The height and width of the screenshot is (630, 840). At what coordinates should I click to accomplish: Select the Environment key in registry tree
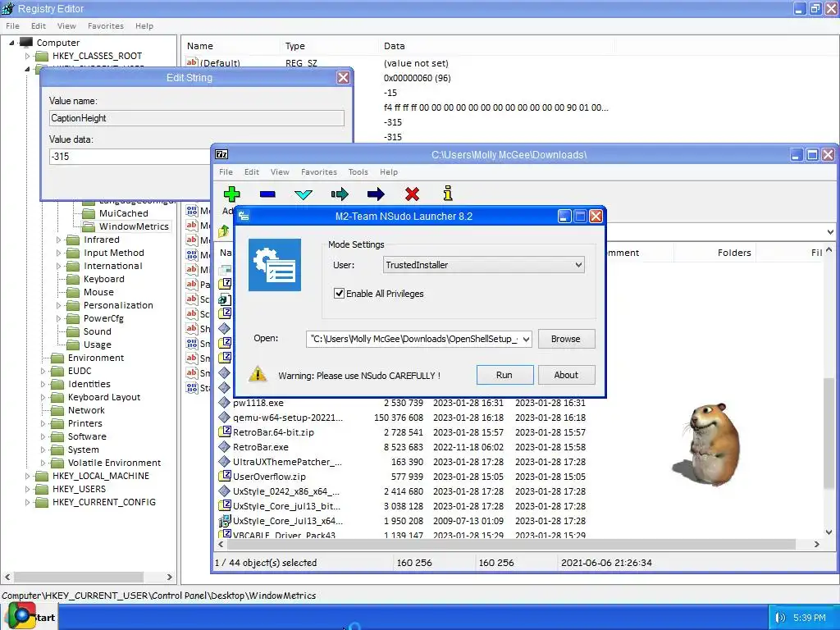pos(96,358)
